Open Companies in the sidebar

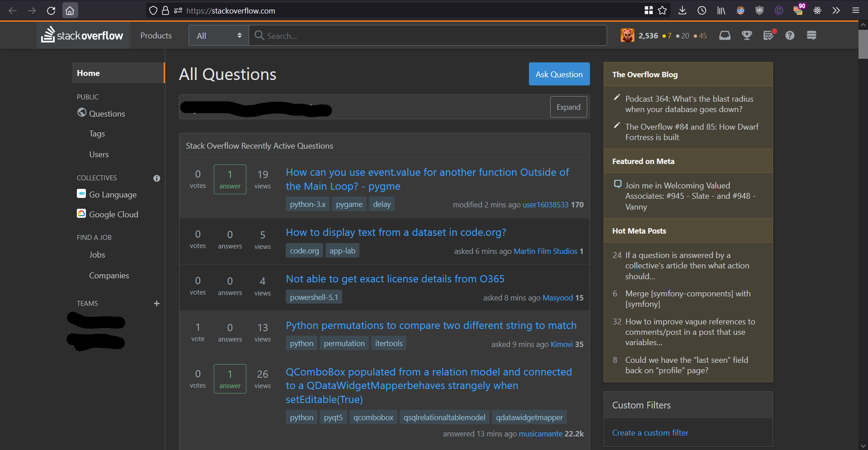[x=109, y=275]
